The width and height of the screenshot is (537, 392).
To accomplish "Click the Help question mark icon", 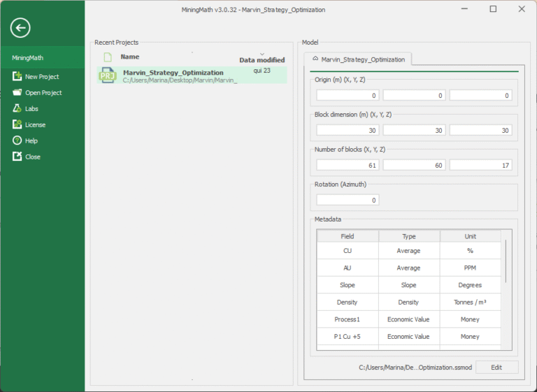I will click(x=17, y=140).
